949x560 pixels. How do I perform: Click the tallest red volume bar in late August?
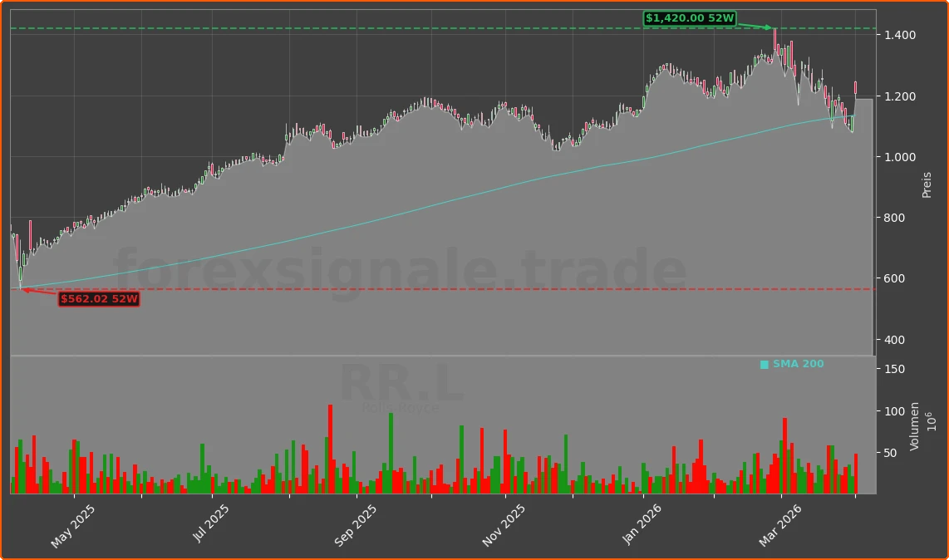[x=331, y=449]
